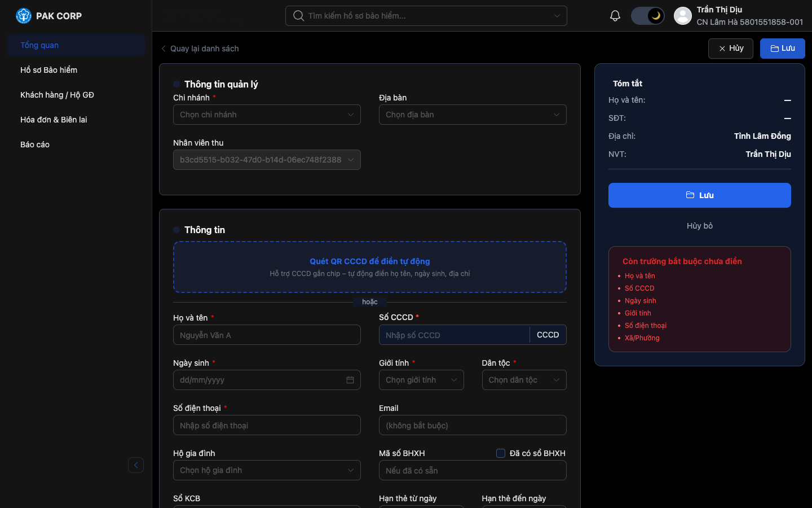This screenshot has width=812, height=508.
Task: Open Báo cáo menu item
Action: [76, 144]
